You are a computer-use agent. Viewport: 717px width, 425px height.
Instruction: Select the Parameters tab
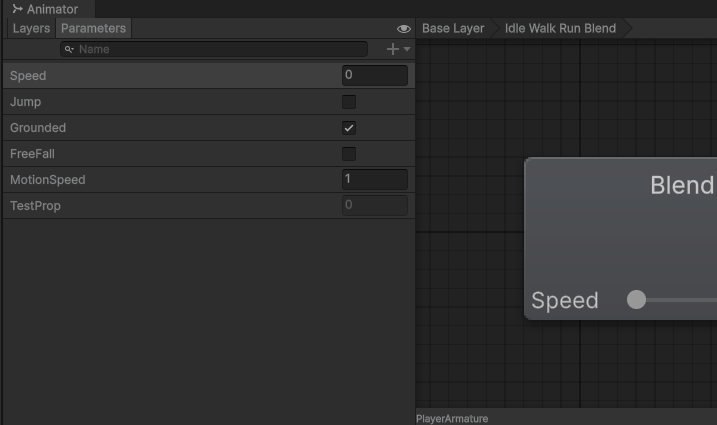pyautogui.click(x=93, y=28)
